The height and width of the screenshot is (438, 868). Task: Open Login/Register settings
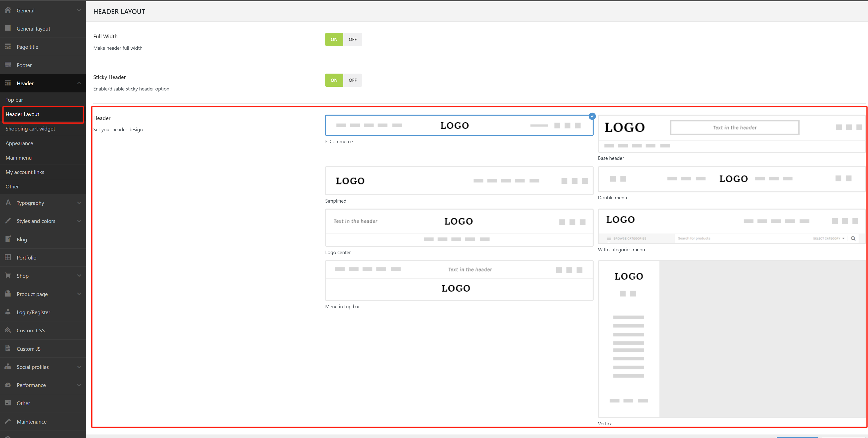33,312
